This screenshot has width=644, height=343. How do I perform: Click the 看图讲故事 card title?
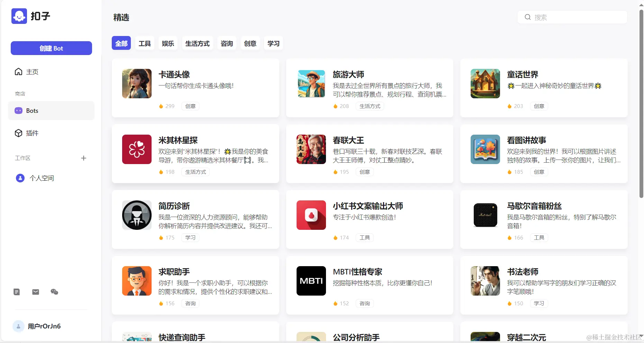[526, 140]
